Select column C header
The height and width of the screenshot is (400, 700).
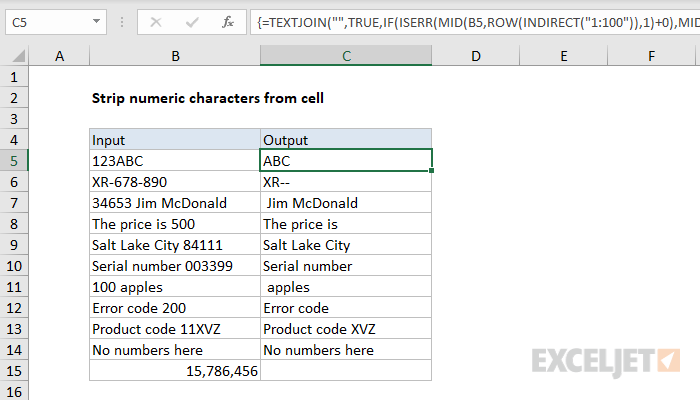click(346, 56)
